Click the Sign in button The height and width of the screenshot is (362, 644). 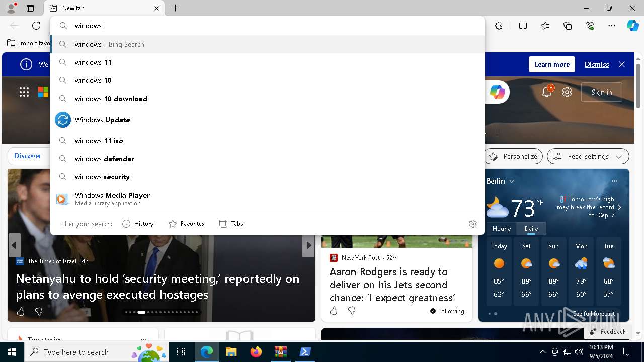click(602, 92)
